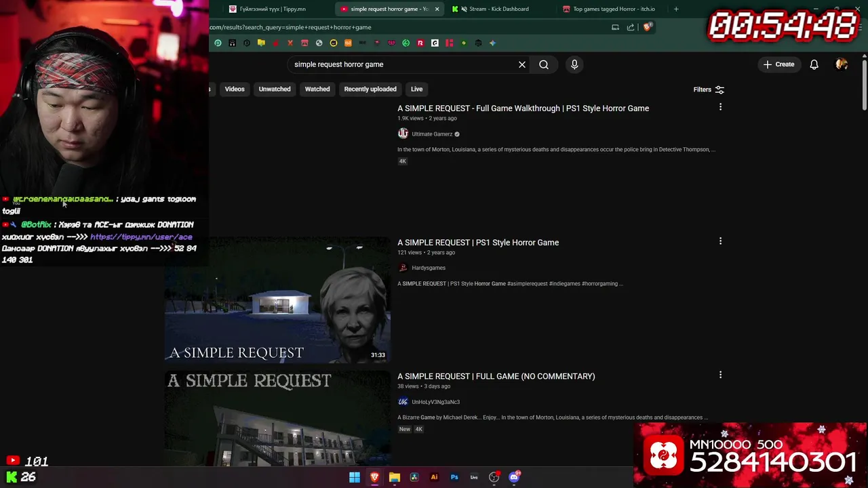Viewport: 868px width, 488px height.
Task: Open Filters for search results
Action: (709, 89)
